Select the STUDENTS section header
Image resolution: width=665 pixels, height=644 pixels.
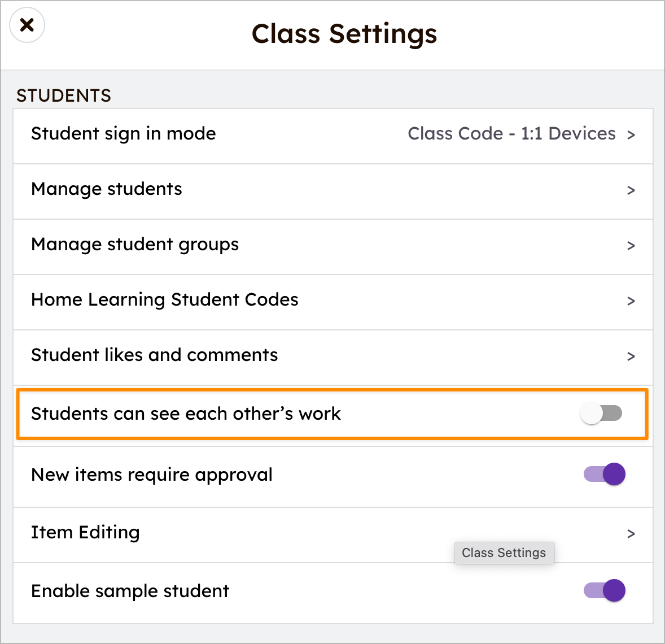point(63,95)
